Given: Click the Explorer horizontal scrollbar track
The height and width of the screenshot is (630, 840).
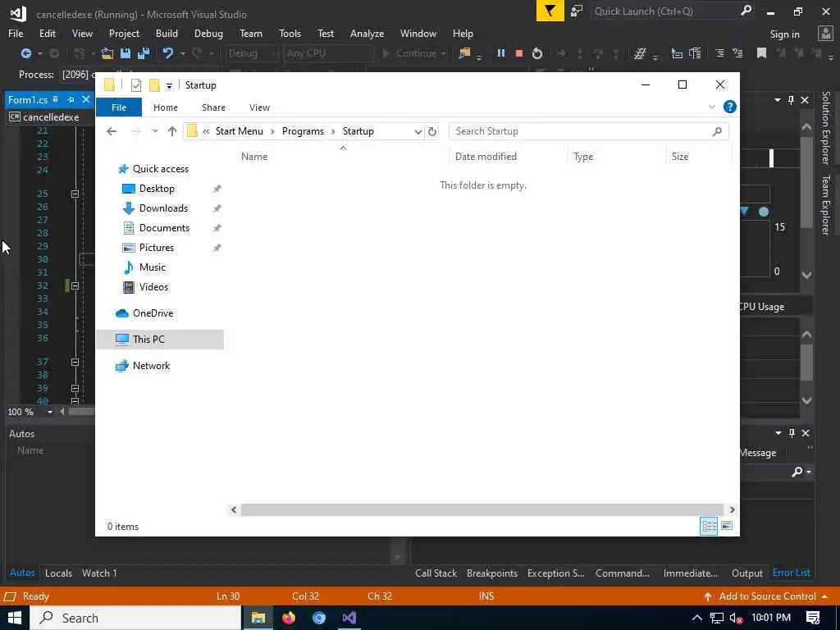Looking at the screenshot, I should (x=482, y=509).
